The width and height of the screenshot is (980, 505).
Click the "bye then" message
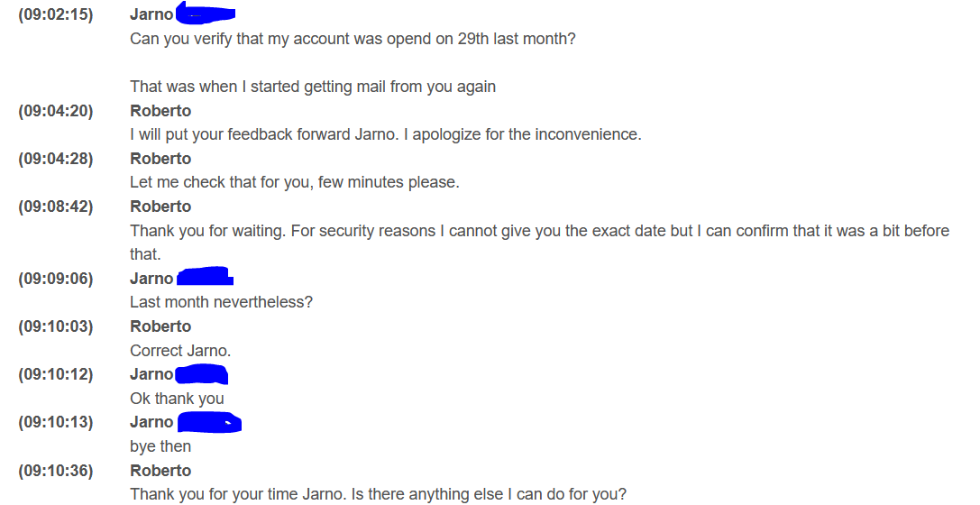click(160, 446)
